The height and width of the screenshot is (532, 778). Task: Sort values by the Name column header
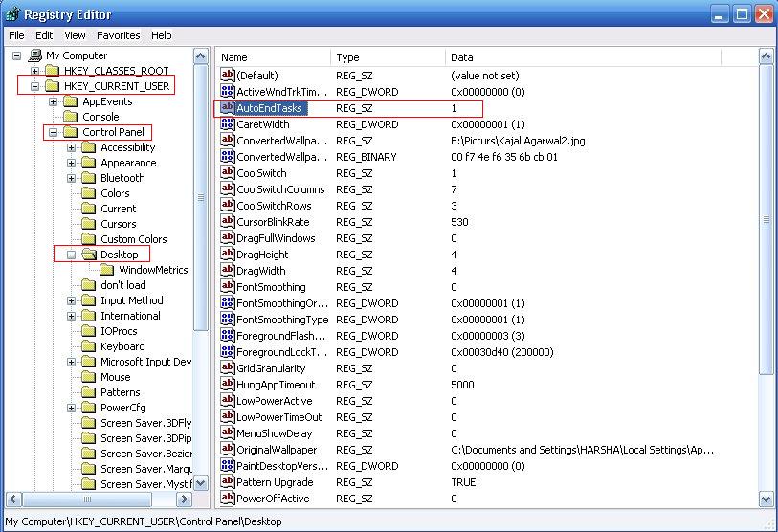point(274,57)
